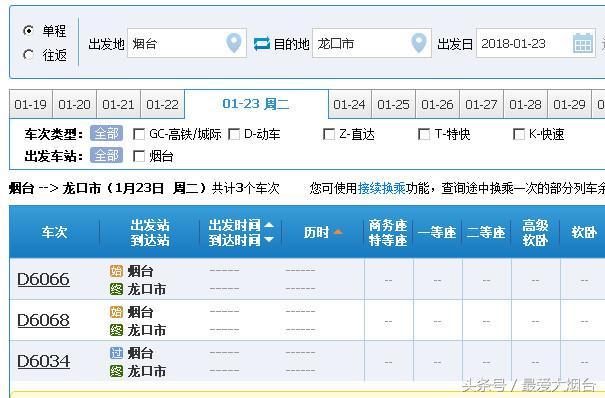This screenshot has height=398, width=605.
Task: Enable the GC-高铁/城际 checkbox
Action: click(x=139, y=134)
